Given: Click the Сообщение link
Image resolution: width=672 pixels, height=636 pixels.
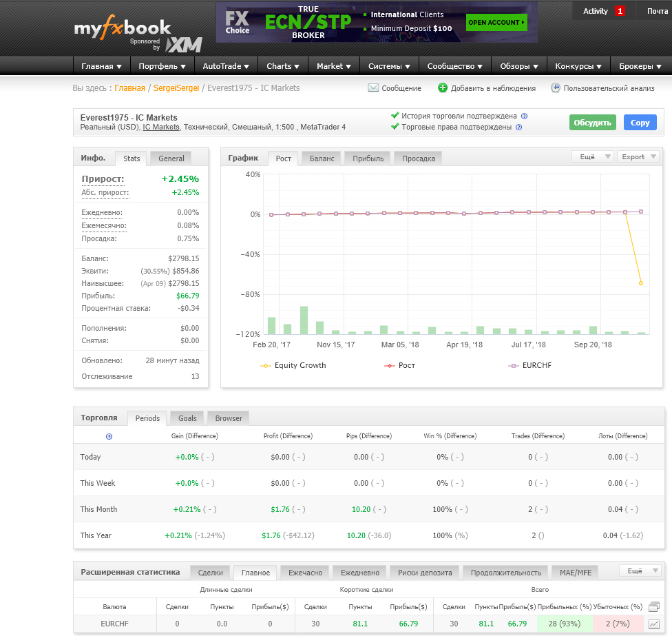Looking at the screenshot, I should click(401, 88).
